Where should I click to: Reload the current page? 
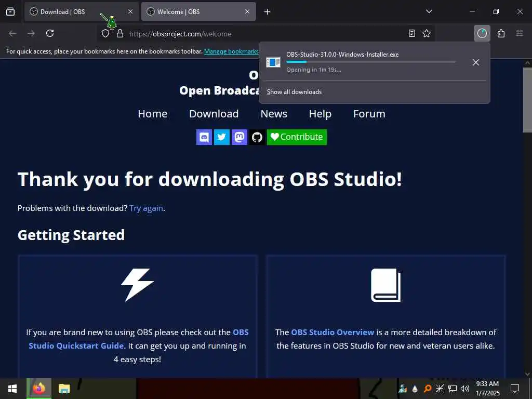[50, 33]
